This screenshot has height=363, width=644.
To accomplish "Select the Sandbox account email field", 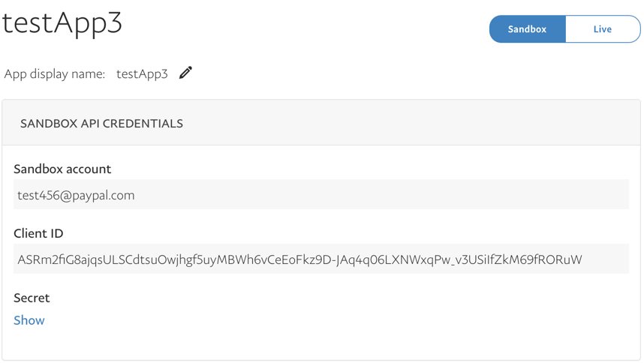I will point(321,194).
